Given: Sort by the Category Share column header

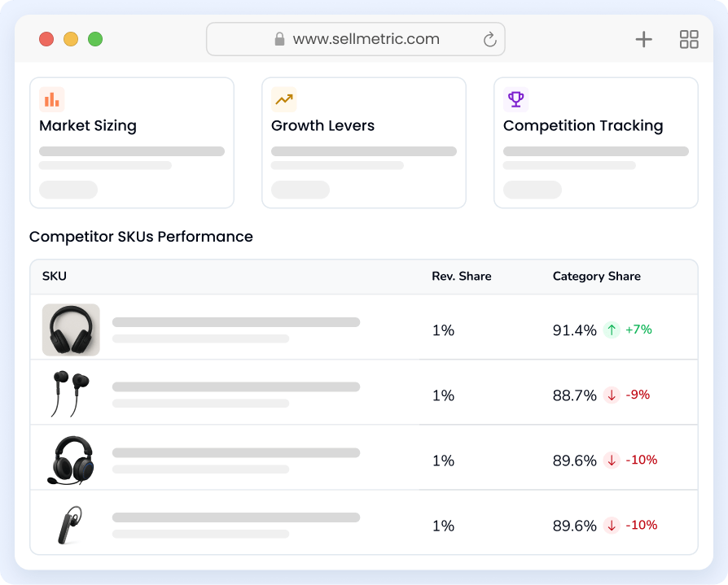Looking at the screenshot, I should (596, 277).
